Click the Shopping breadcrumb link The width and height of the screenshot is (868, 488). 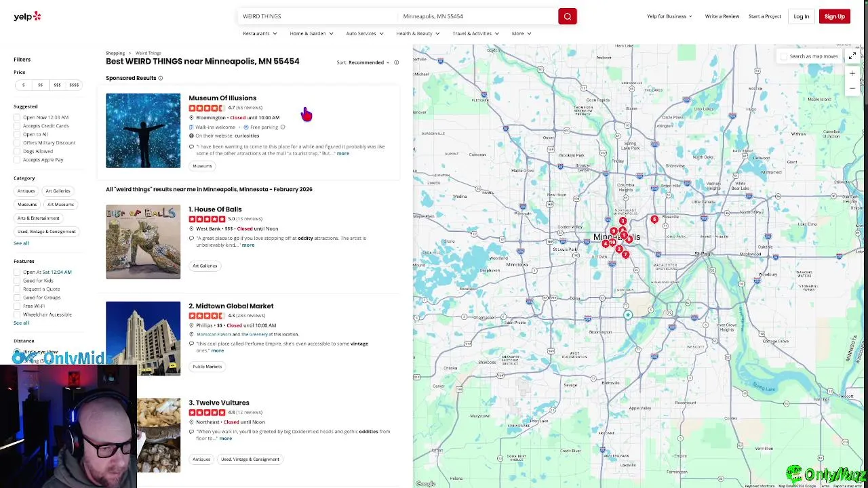pos(115,53)
